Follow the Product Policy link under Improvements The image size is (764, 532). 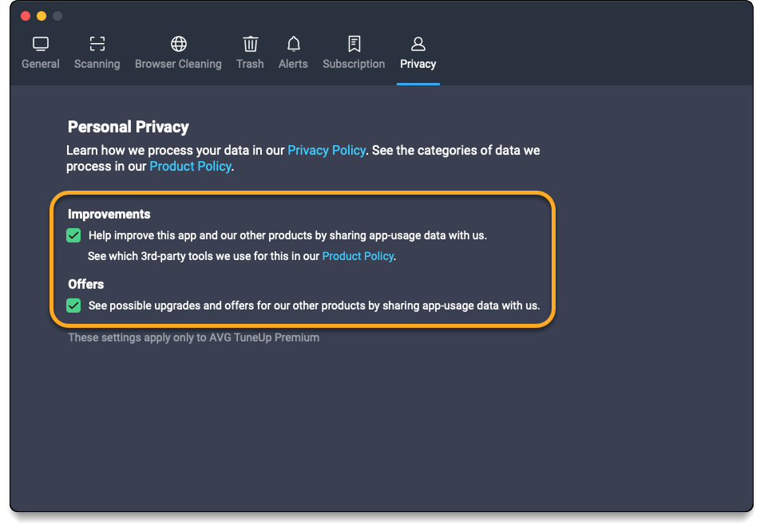click(358, 256)
